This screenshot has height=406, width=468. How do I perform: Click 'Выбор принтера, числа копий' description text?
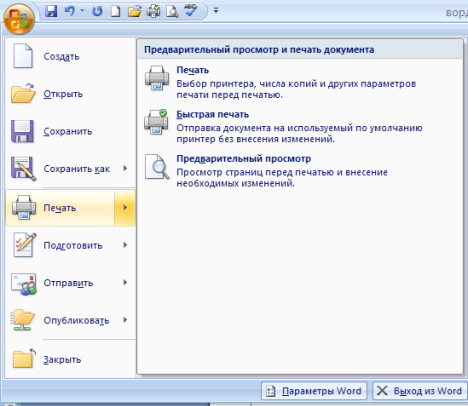[296, 89]
